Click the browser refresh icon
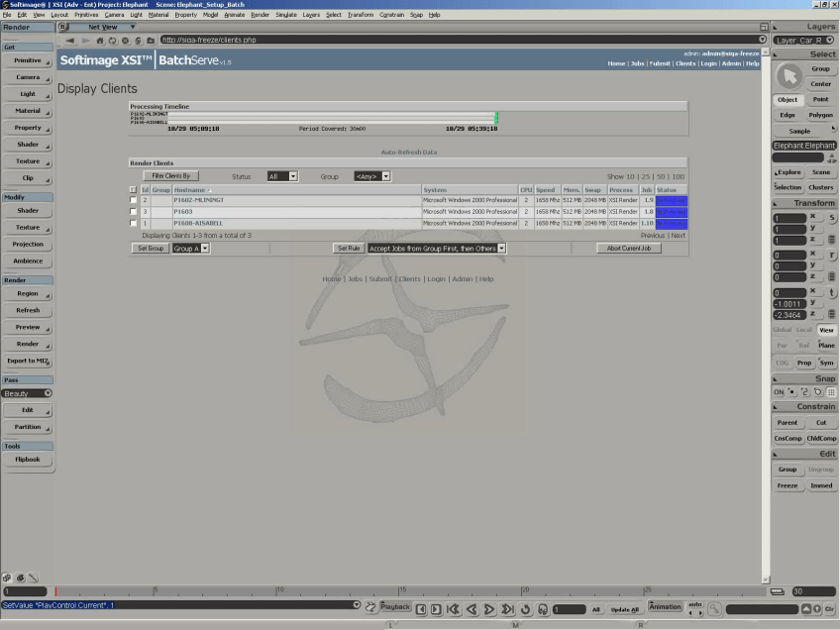The width and height of the screenshot is (840, 630). tap(112, 40)
